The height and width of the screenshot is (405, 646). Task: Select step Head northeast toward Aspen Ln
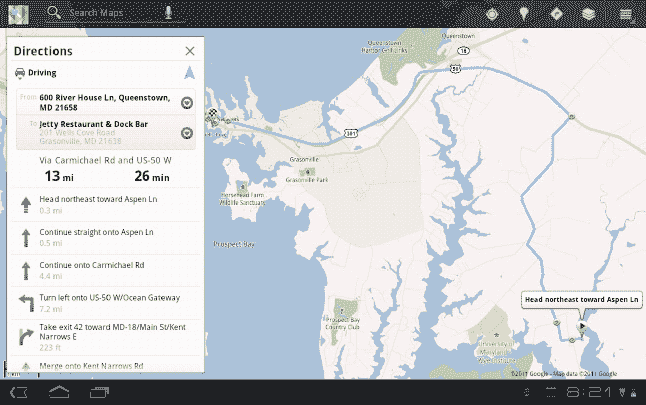[105, 205]
